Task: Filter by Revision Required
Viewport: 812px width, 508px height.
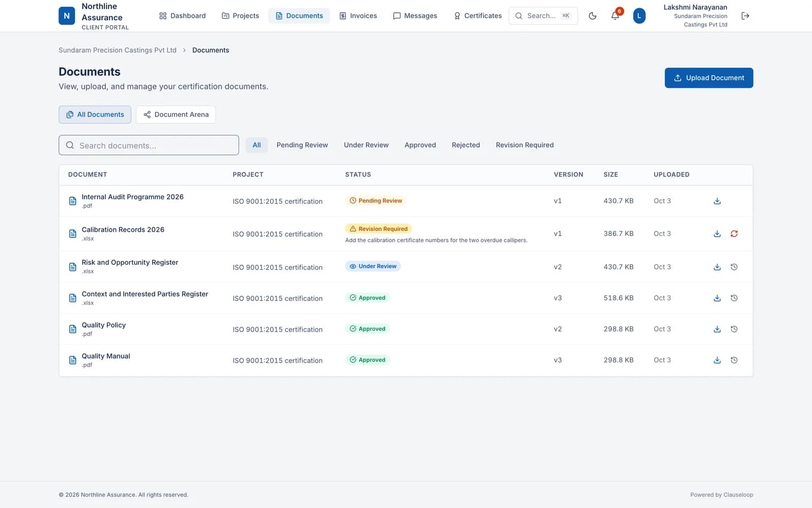Action: [525, 145]
